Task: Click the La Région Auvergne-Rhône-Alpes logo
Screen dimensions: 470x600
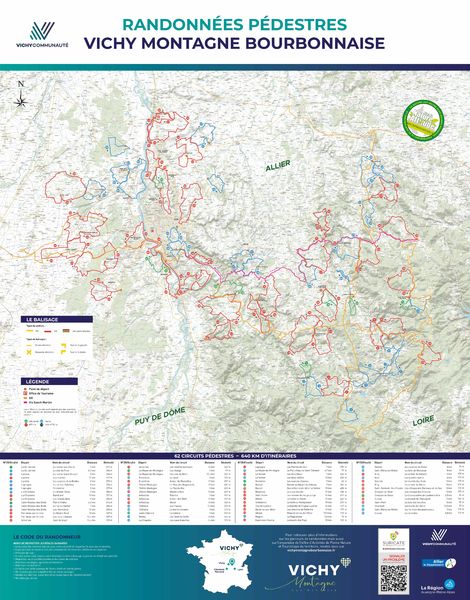Action: [438, 585]
